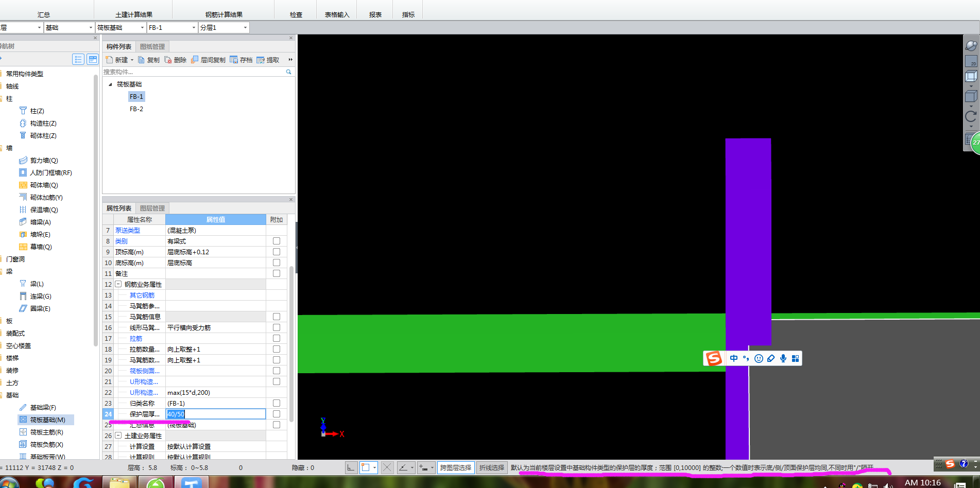Open the 筏板侧面 property link
Image resolution: width=980 pixels, height=488 pixels.
(145, 371)
